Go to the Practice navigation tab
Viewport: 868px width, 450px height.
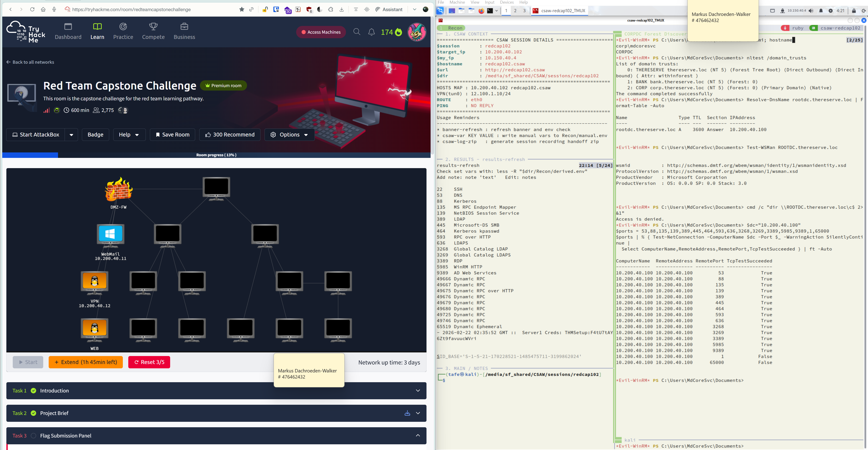(x=123, y=31)
